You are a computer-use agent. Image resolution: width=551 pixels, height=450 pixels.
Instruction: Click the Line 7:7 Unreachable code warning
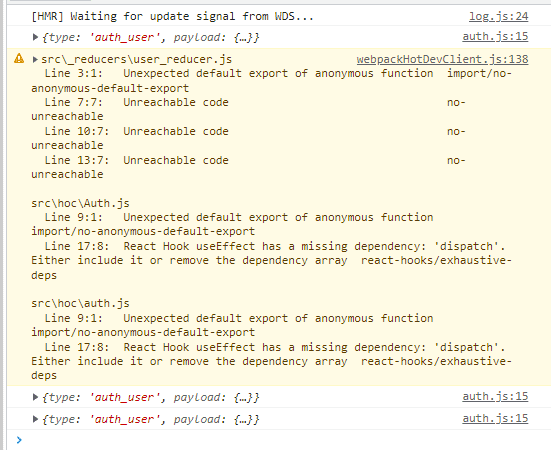point(248,109)
